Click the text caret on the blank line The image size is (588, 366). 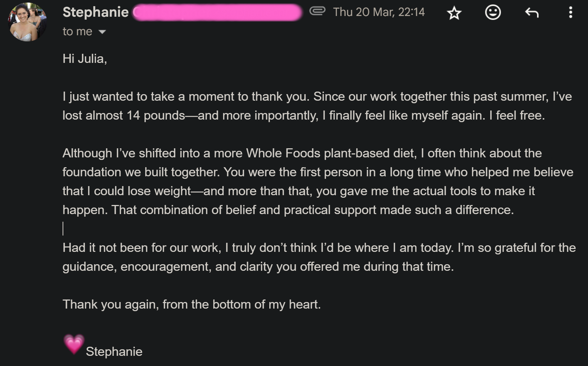coord(63,229)
